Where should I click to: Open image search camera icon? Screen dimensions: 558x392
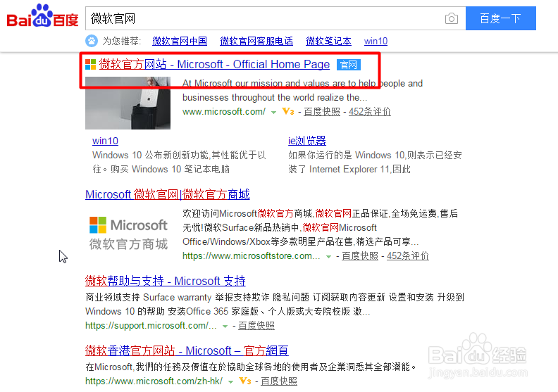coord(451,18)
